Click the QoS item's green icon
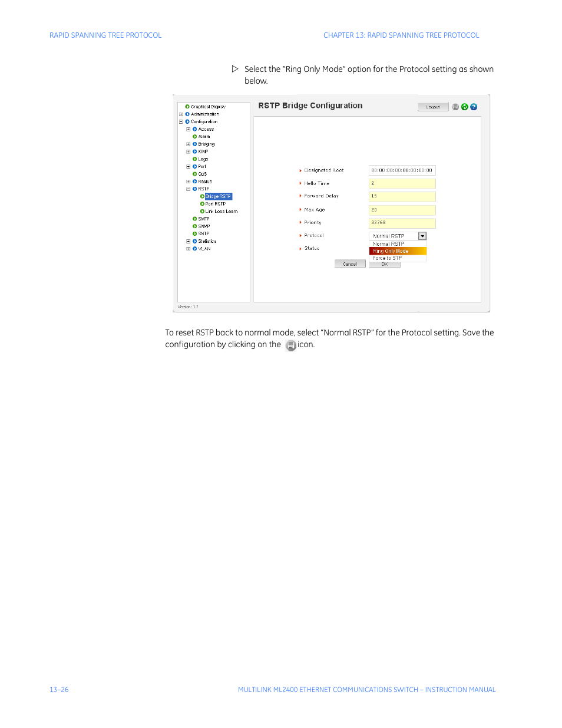 (195, 174)
